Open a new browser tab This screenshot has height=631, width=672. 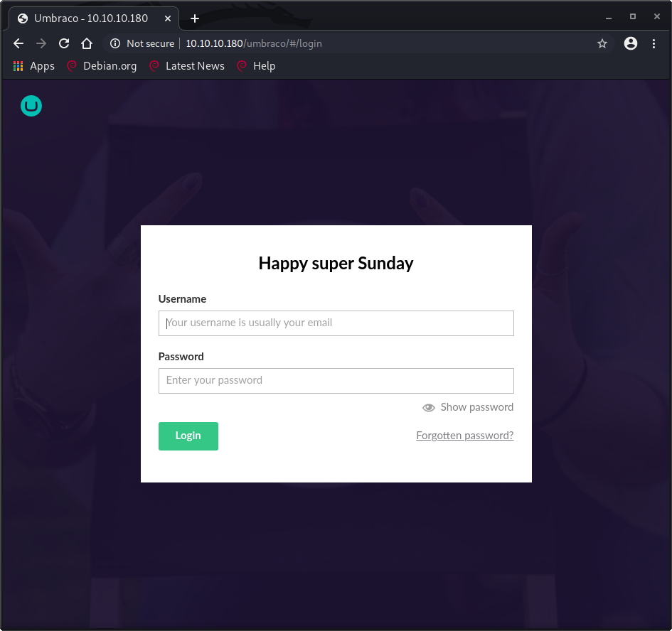pos(195,18)
